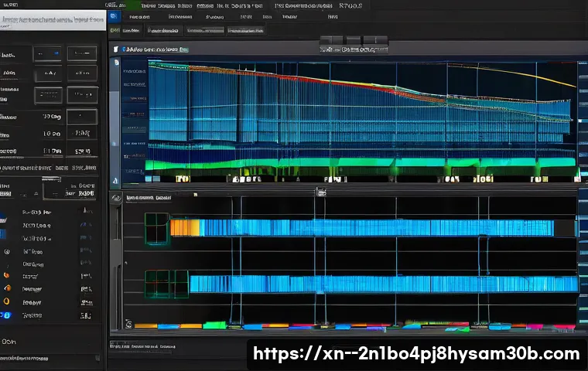Image resolution: width=588 pixels, height=371 pixels.
Task: Open the top-right box in the left panel button grid
Action: (x=82, y=55)
